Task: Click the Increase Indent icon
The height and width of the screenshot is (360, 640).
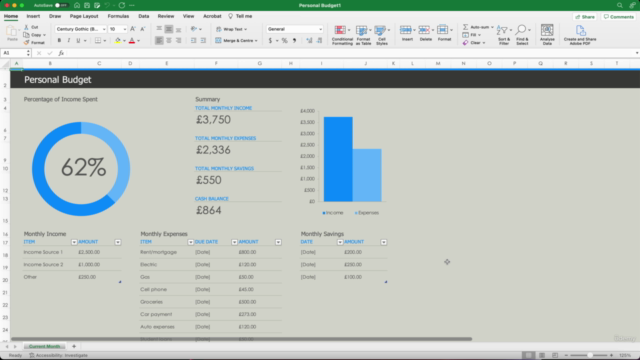Action: [x=203, y=40]
